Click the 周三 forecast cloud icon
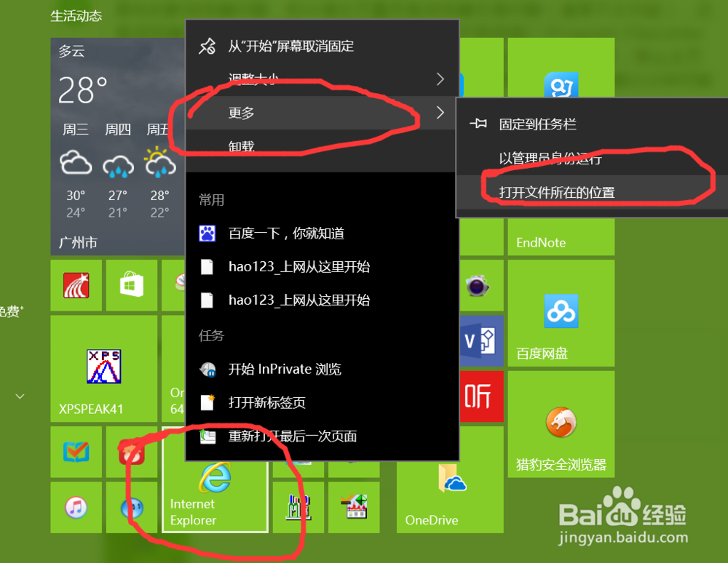 (x=76, y=163)
